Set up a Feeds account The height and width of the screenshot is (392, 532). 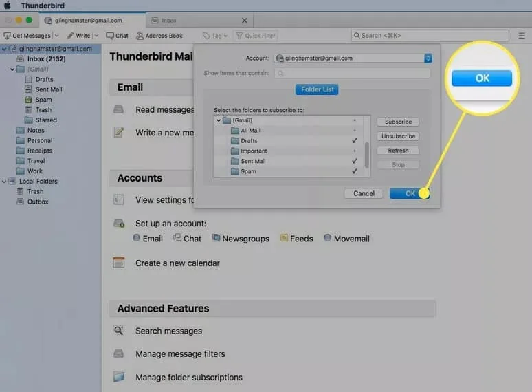(296, 239)
